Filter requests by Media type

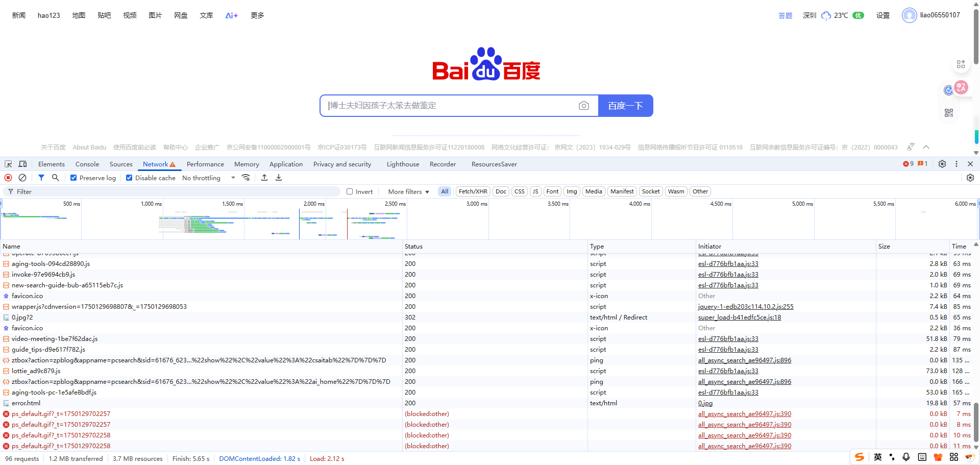coord(594,191)
